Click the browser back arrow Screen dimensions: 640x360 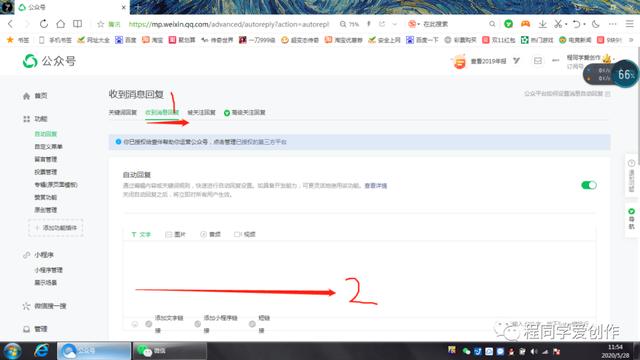(x=11, y=24)
